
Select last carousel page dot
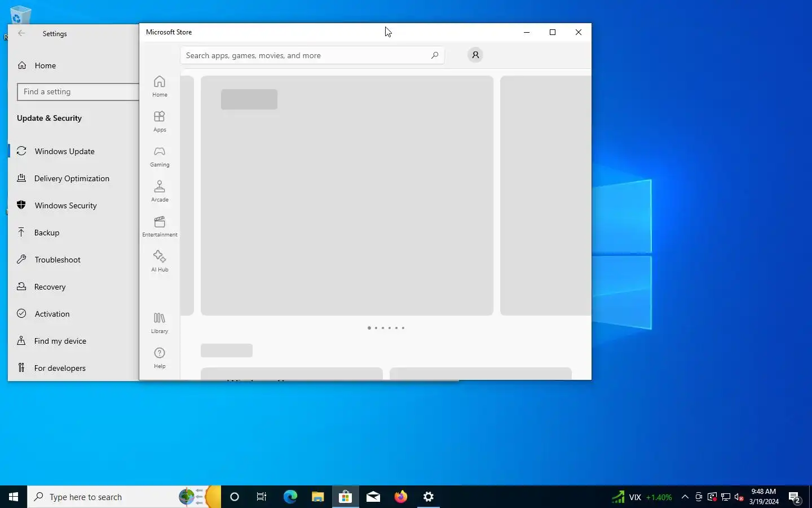click(403, 328)
